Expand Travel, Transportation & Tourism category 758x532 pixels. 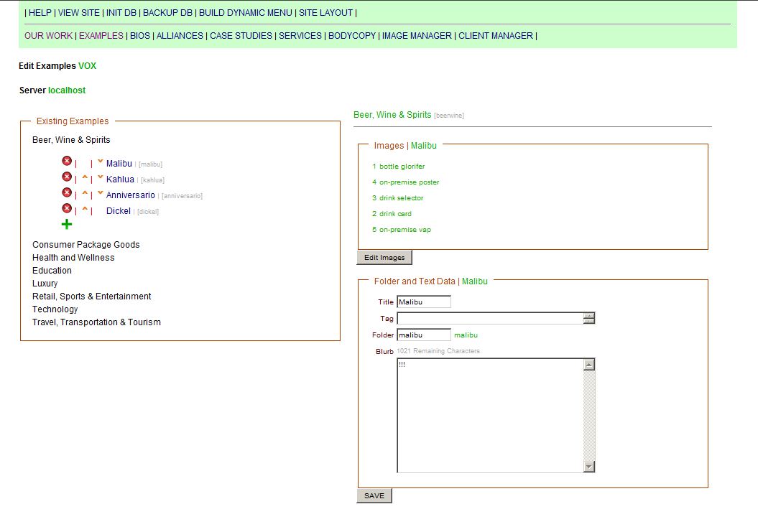[x=97, y=322]
